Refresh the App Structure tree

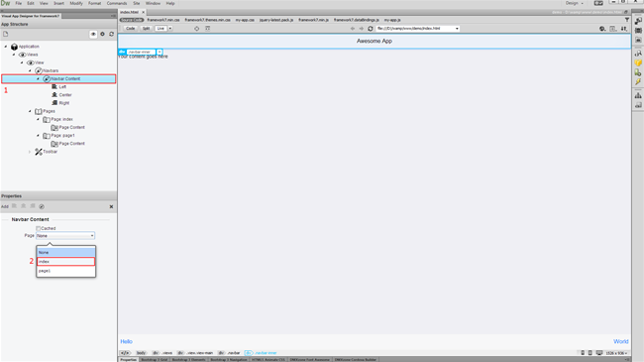(111, 34)
